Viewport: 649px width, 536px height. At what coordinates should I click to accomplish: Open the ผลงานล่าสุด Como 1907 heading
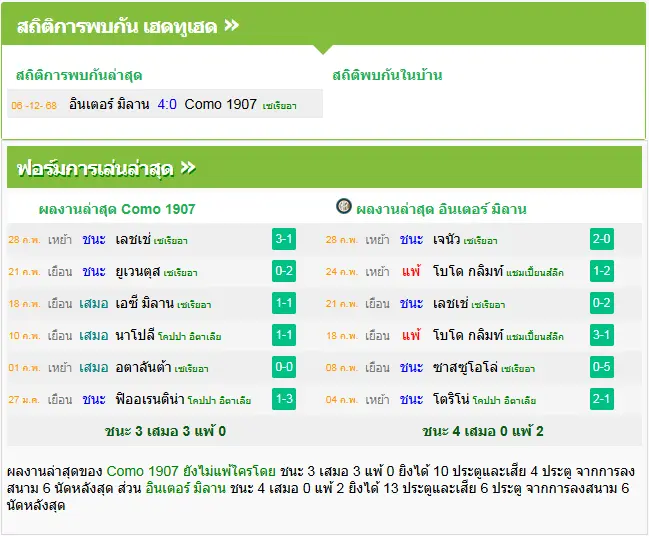pos(117,209)
